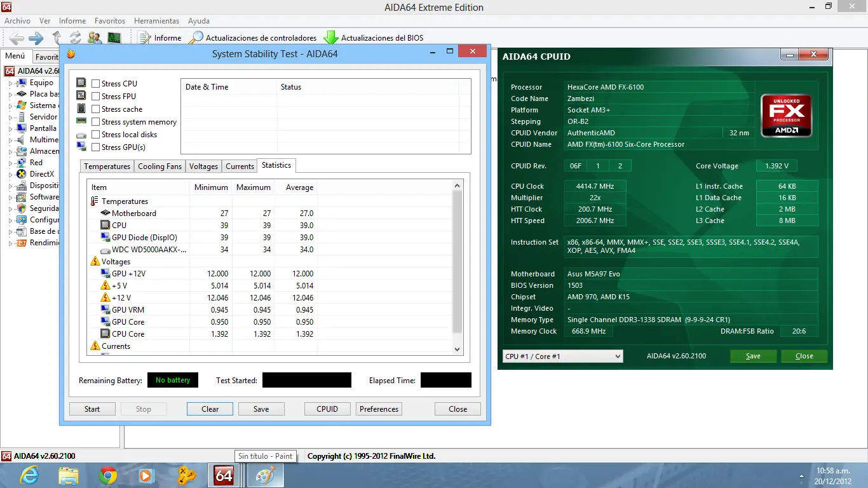Click the green monitor graph toolbar icon
Image resolution: width=868 pixels, height=488 pixels.
point(114,38)
